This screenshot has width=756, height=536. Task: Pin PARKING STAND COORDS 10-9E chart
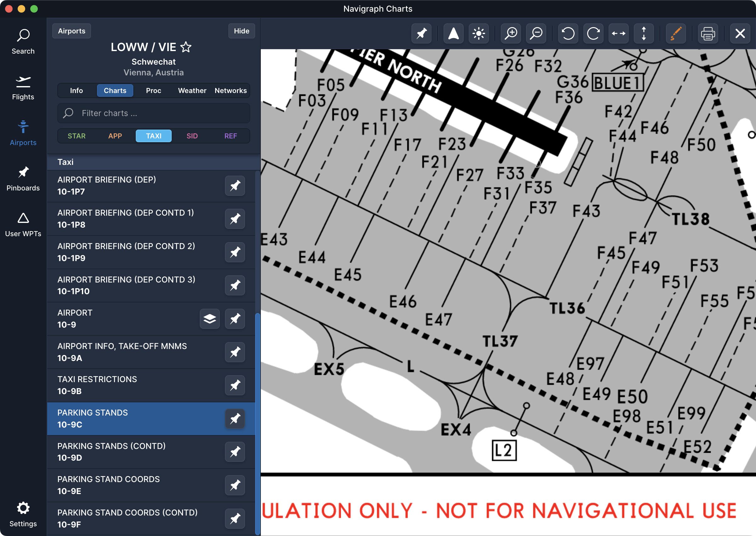235,485
